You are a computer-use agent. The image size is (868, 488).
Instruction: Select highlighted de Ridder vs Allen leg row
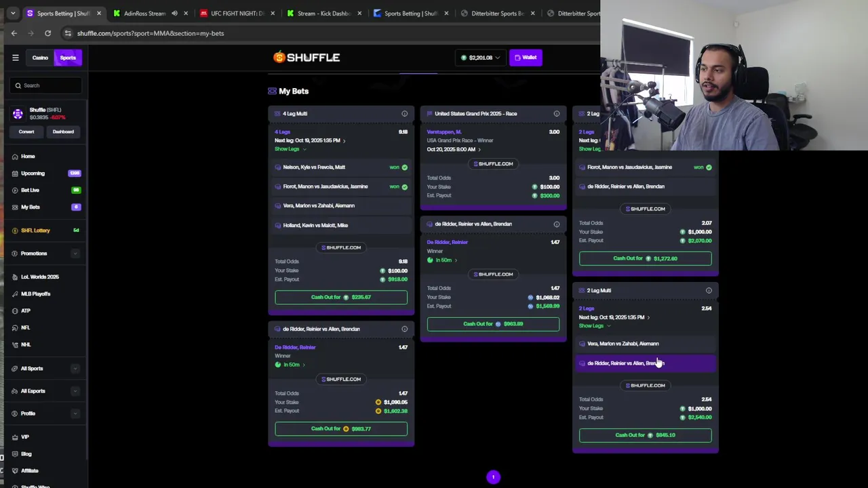pos(646,363)
